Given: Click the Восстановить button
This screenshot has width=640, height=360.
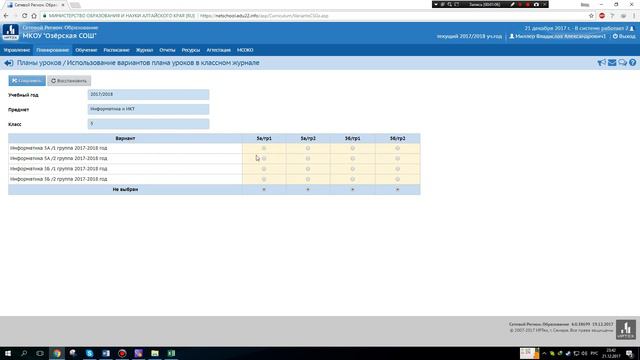Looking at the screenshot, I should [x=69, y=80].
